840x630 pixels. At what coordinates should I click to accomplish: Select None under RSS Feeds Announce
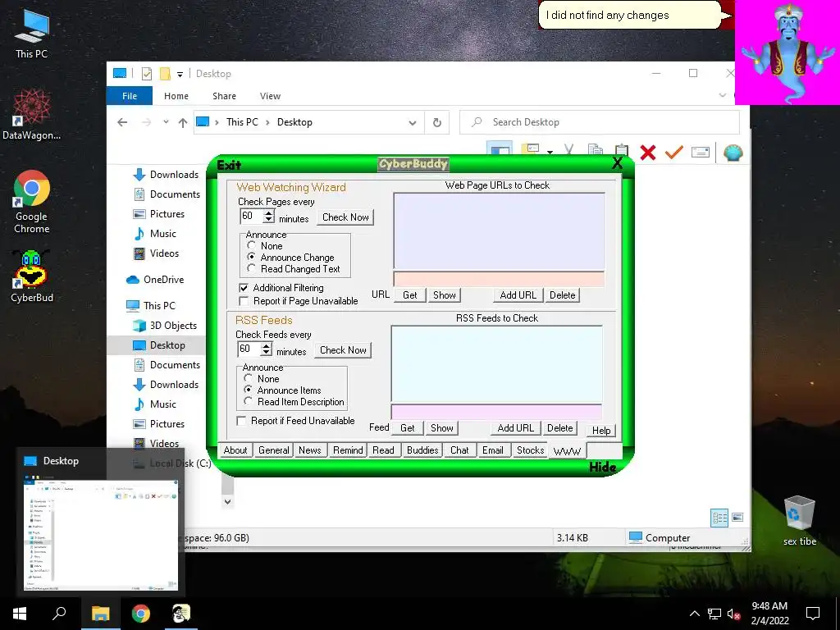[x=248, y=378]
